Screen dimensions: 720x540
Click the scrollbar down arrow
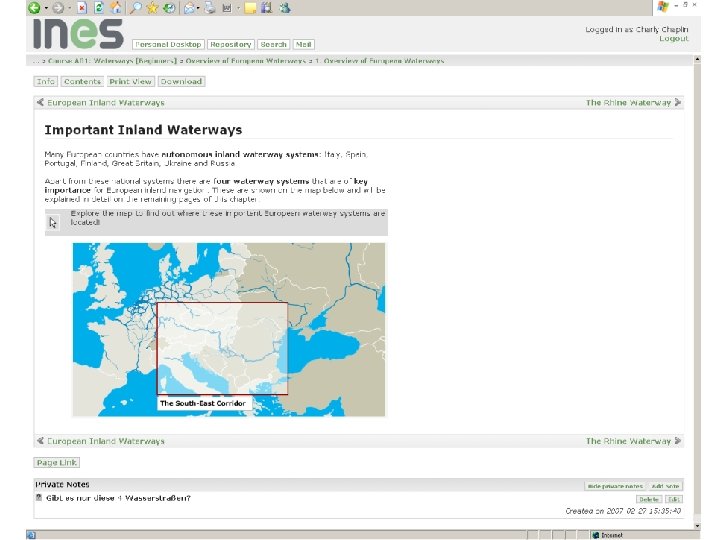tap(698, 526)
